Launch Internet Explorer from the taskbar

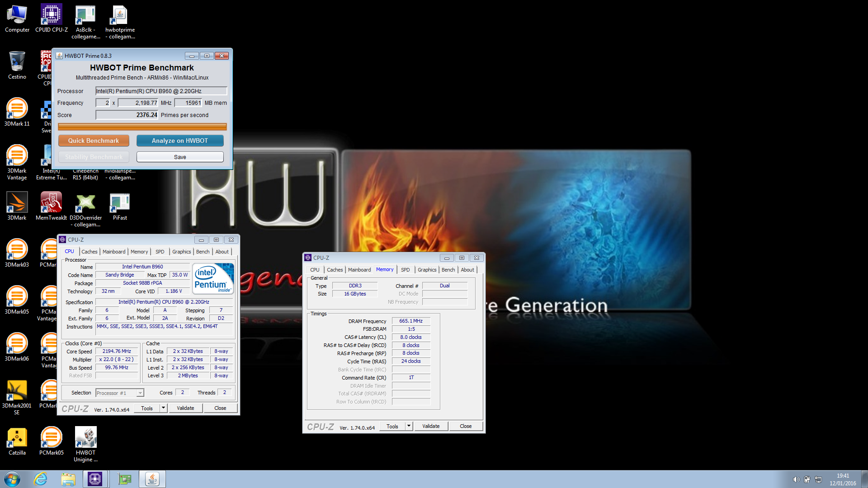point(41,479)
